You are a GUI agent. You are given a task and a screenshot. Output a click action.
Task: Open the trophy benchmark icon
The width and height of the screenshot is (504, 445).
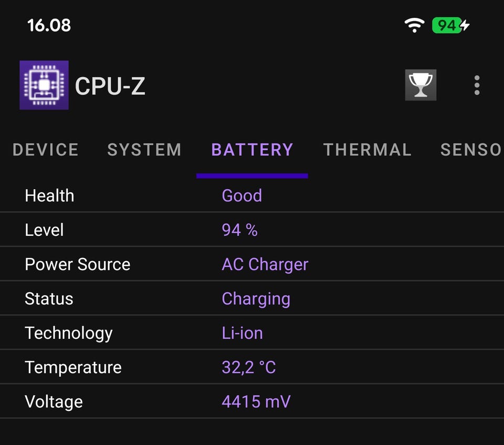click(x=421, y=85)
